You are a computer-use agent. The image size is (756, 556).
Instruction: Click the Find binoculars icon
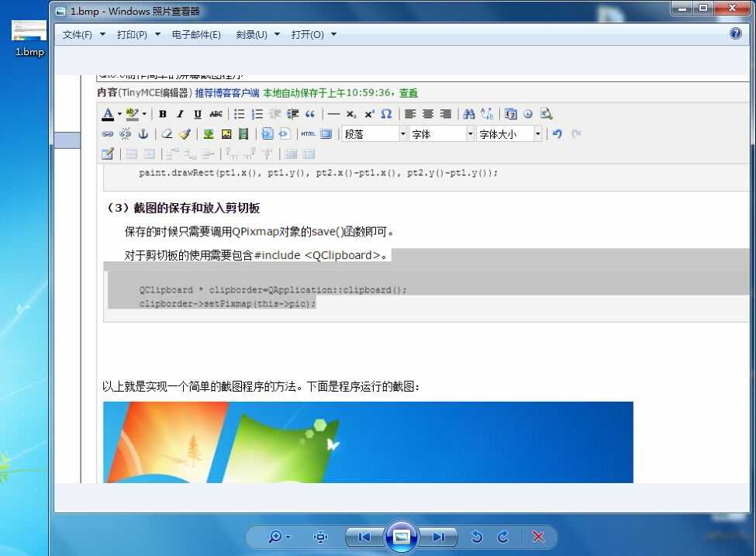tap(468, 114)
